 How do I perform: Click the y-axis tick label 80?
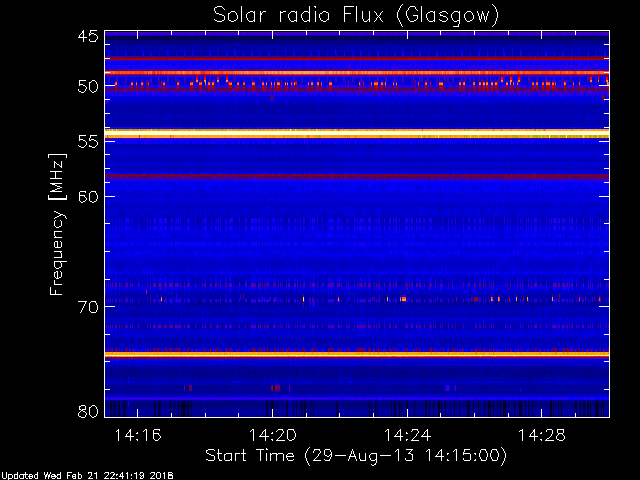tap(88, 411)
